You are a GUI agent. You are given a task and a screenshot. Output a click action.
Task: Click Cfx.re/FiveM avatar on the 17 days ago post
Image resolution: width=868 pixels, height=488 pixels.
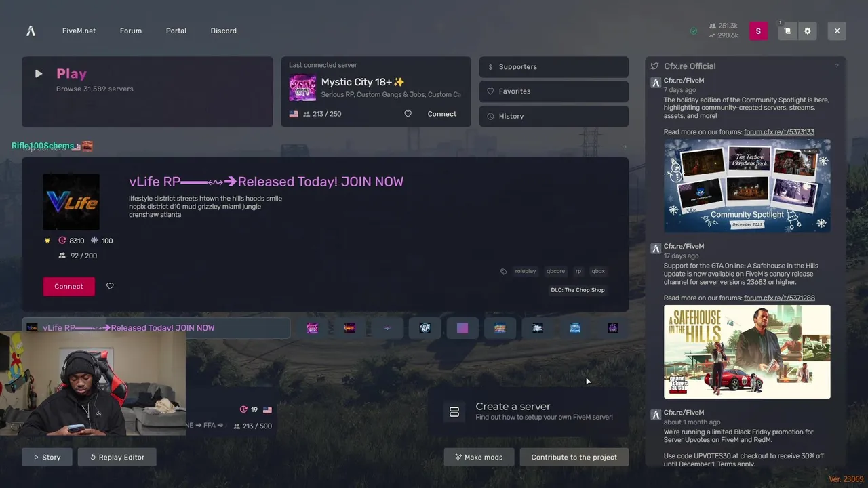656,249
